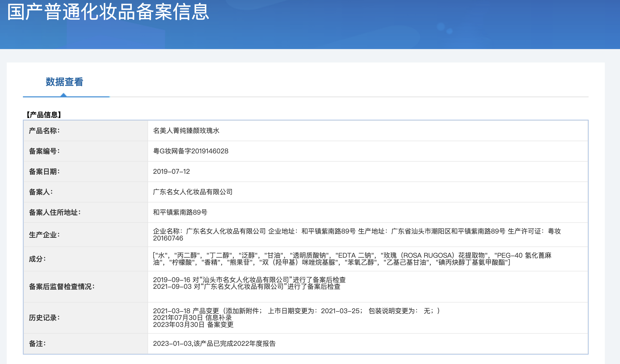620x364 pixels.
Task: Select the page title 国产普通化妆品备案信息
Action: (108, 12)
